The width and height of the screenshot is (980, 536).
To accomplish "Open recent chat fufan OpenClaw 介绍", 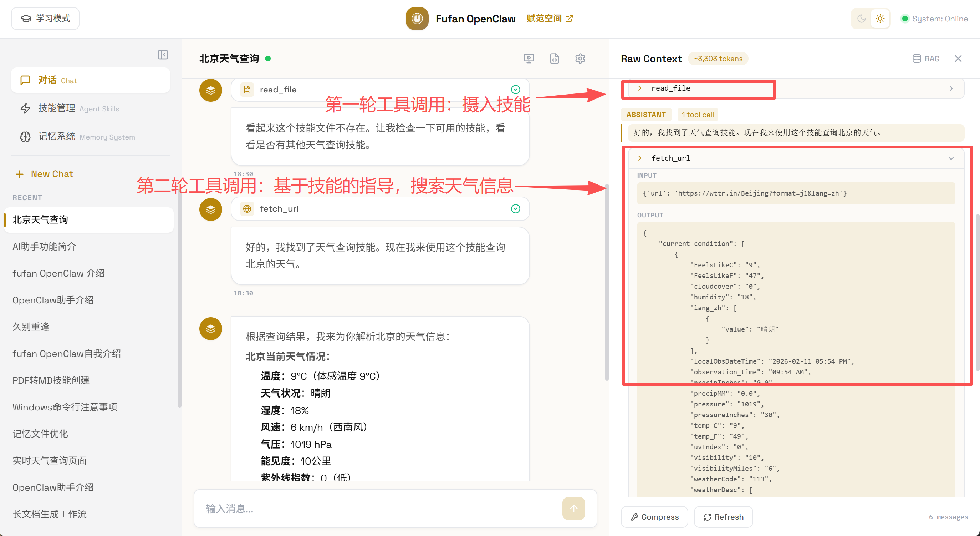I will [89, 273].
